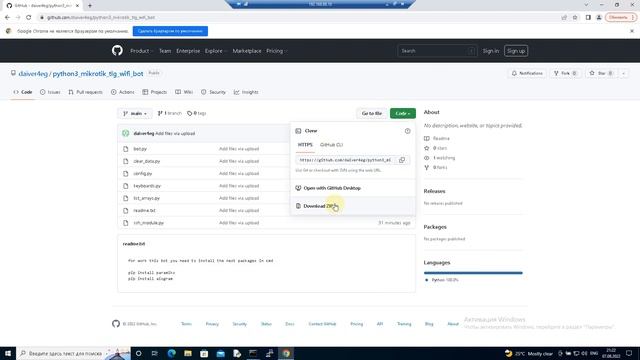Open the python3_mikrotik_tlg_wifi_bot repository link
Viewport: 640px width, 360px height.
[98, 73]
